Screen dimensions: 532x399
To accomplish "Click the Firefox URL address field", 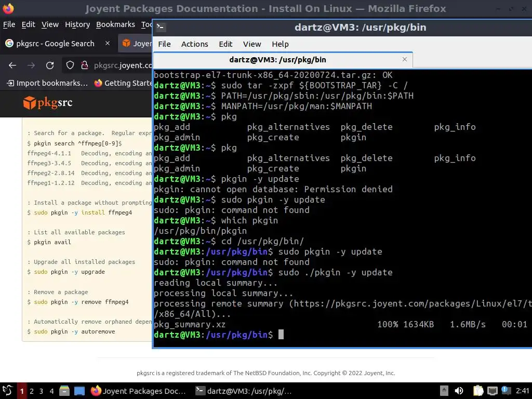I will click(x=123, y=65).
